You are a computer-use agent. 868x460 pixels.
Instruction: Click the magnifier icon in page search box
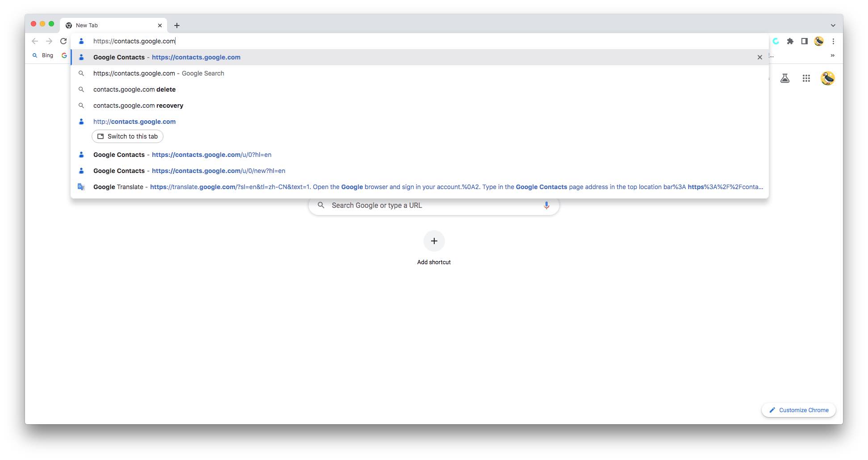(321, 205)
